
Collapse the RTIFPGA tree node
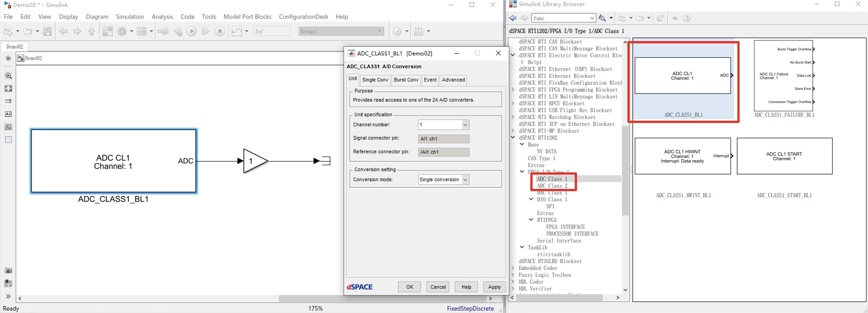pyautogui.click(x=531, y=220)
